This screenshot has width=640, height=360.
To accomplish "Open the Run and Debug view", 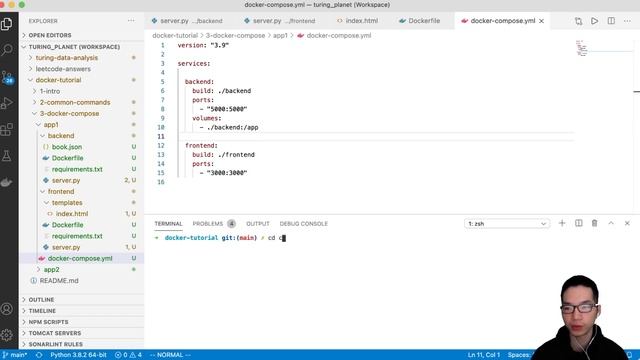I will click(x=7, y=103).
